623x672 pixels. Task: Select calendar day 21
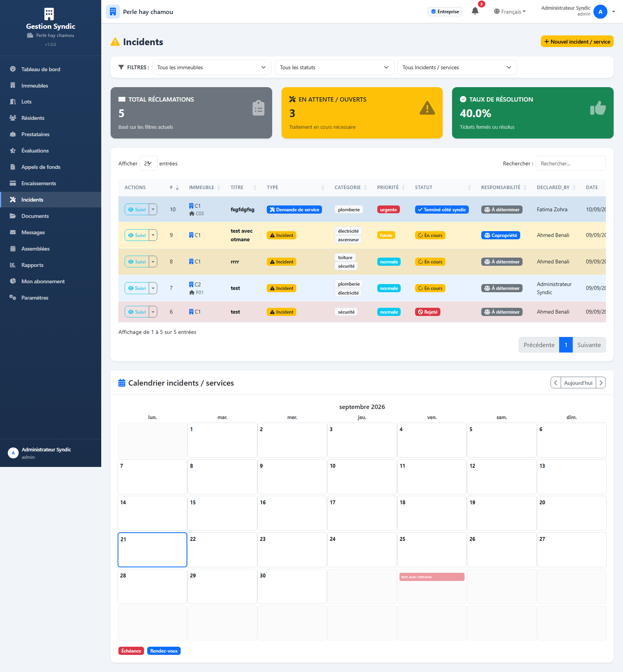pyautogui.click(x=152, y=550)
